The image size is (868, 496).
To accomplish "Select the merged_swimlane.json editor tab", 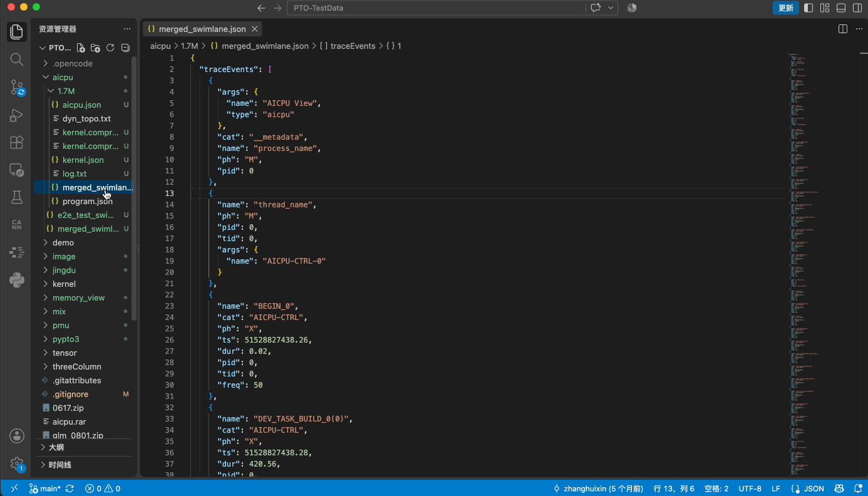I will click(202, 29).
